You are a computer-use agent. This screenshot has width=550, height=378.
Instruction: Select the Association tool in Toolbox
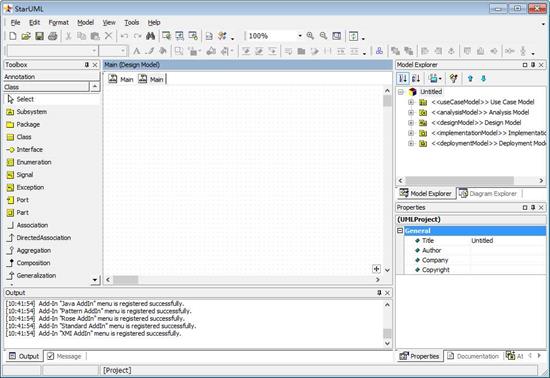tap(52, 225)
